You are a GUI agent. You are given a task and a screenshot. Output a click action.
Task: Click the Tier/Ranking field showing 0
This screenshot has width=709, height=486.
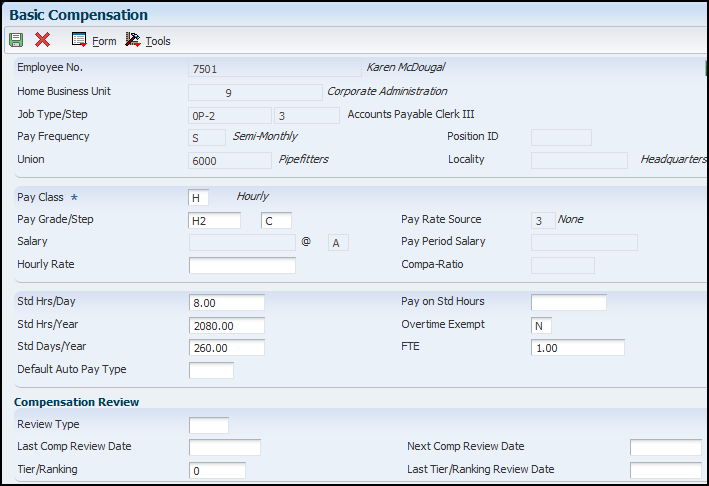[x=217, y=471]
